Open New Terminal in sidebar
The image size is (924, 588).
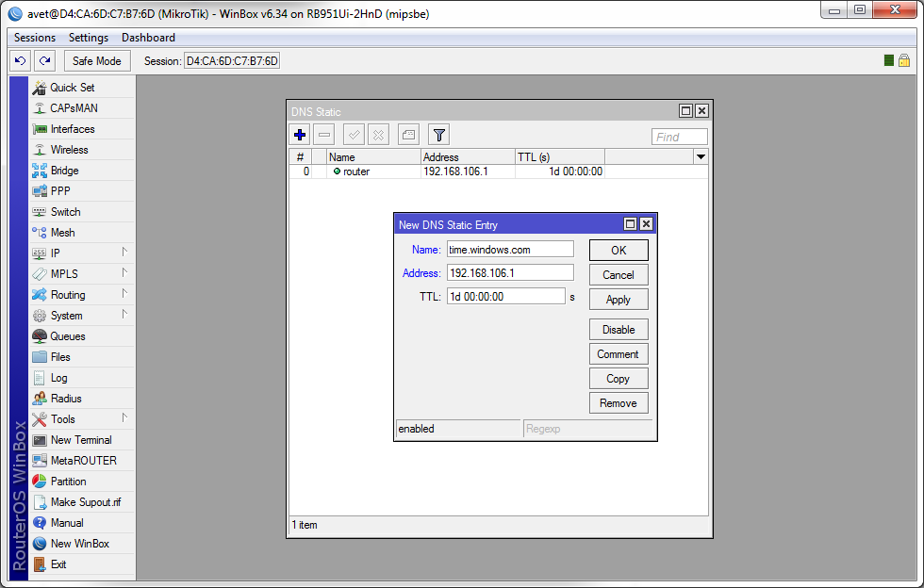(x=80, y=440)
